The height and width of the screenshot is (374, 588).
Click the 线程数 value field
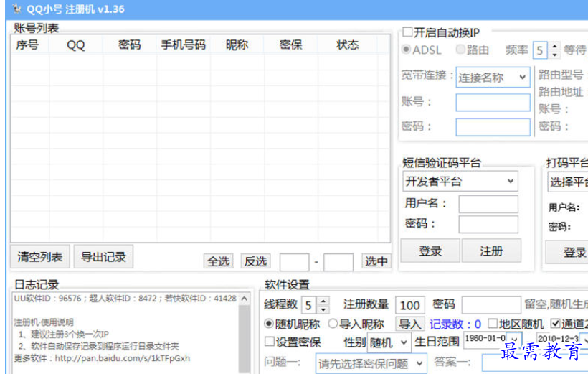tap(309, 305)
